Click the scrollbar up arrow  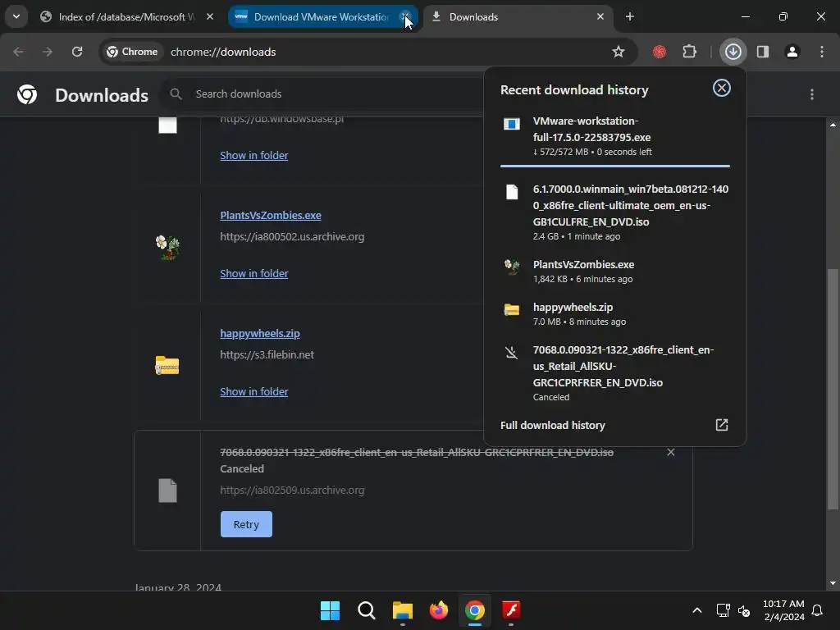point(833,125)
